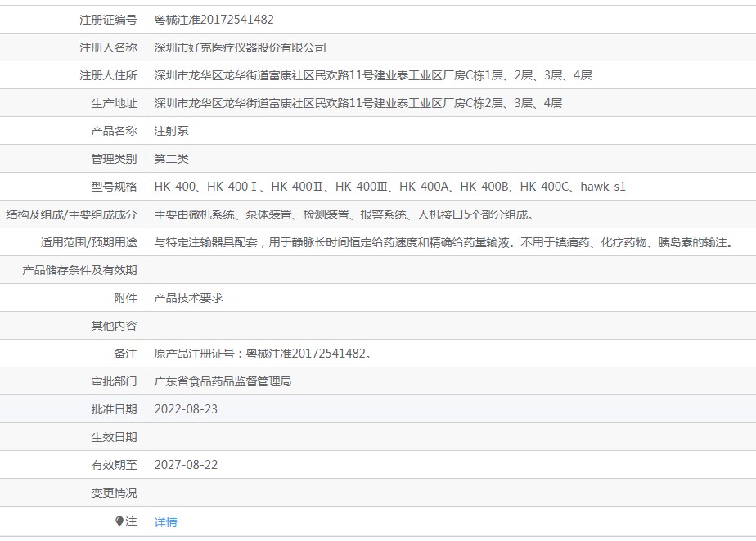Select registration number 粤械注准20172541482 in the top row

click(x=214, y=20)
